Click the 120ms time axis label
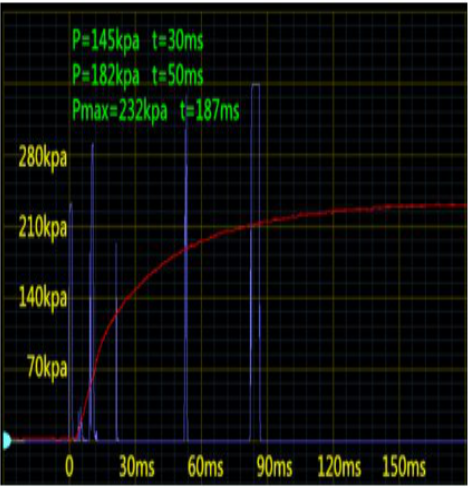 (x=339, y=466)
